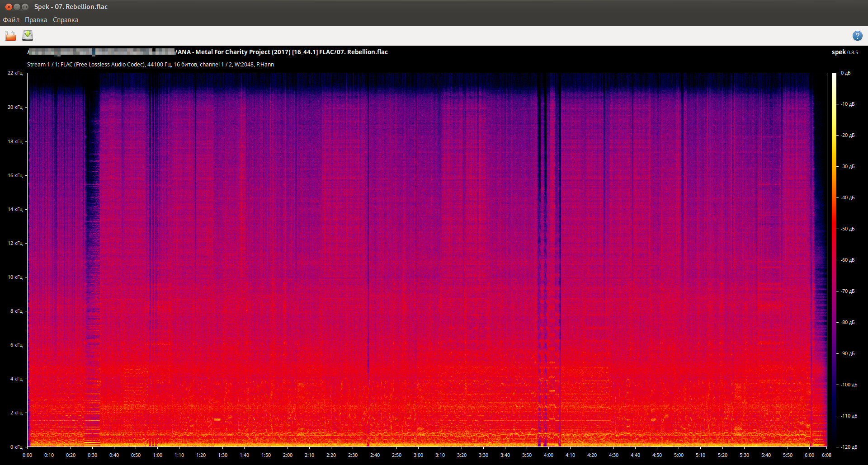The width and height of the screenshot is (868, 465).
Task: Click the 5:00 time axis label
Action: (x=679, y=455)
